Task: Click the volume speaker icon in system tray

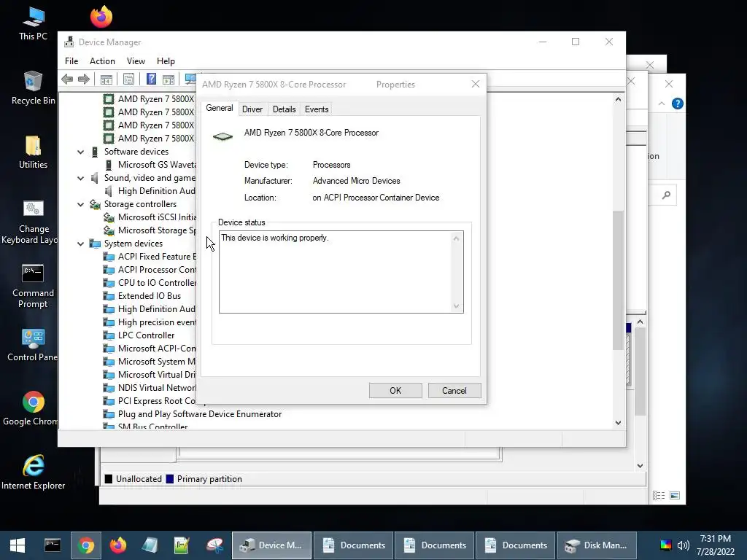Action: click(x=683, y=545)
